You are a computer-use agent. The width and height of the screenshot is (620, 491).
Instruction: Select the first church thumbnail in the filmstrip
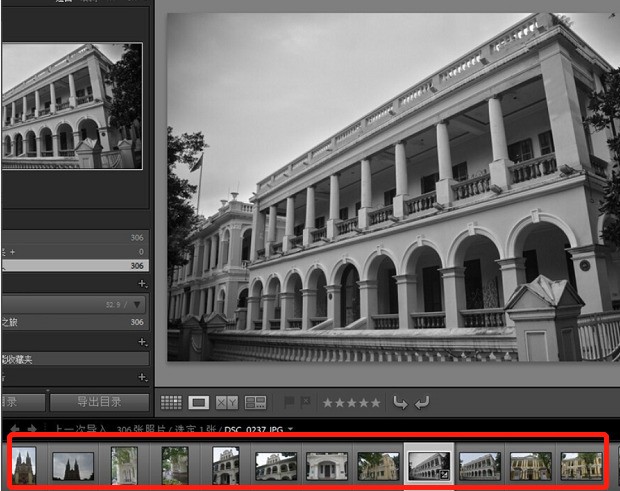(24, 465)
